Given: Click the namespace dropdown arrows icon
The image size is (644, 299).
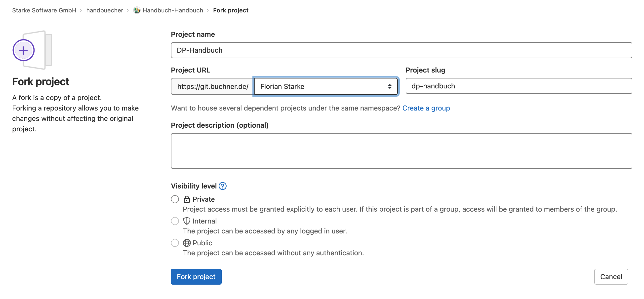Looking at the screenshot, I should click(x=390, y=86).
